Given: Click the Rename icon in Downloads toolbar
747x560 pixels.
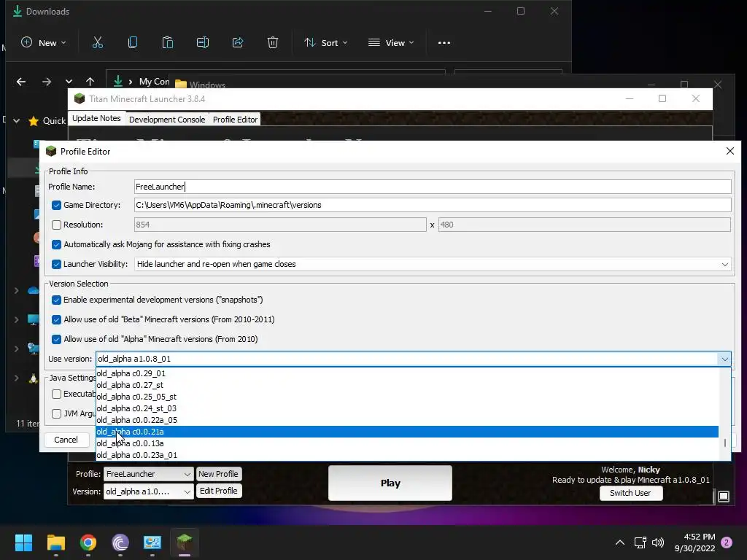Looking at the screenshot, I should pos(203,43).
